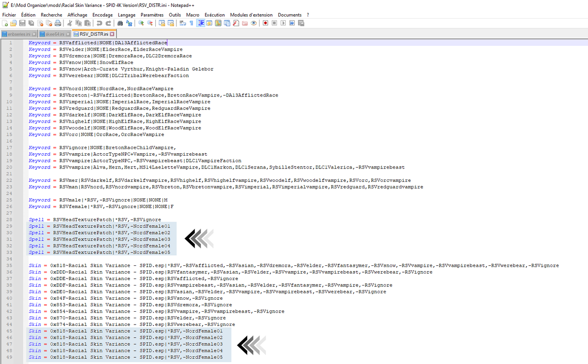Cut selection with the scissors icon
Image resolution: width=588 pixels, height=364 pixels.
70,23
